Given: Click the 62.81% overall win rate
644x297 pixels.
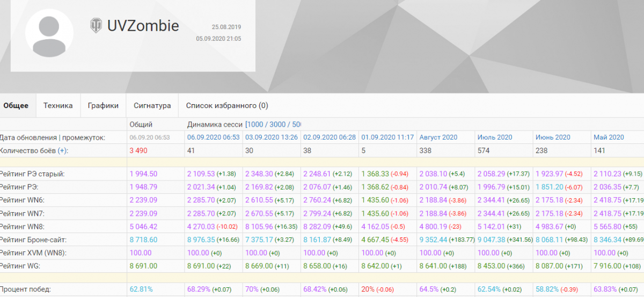Looking at the screenshot, I should tap(141, 289).
